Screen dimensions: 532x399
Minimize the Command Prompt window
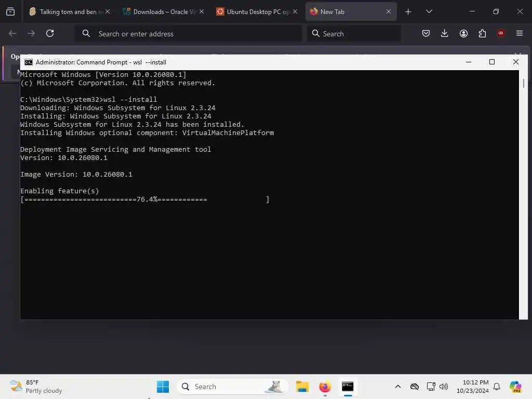point(469,62)
